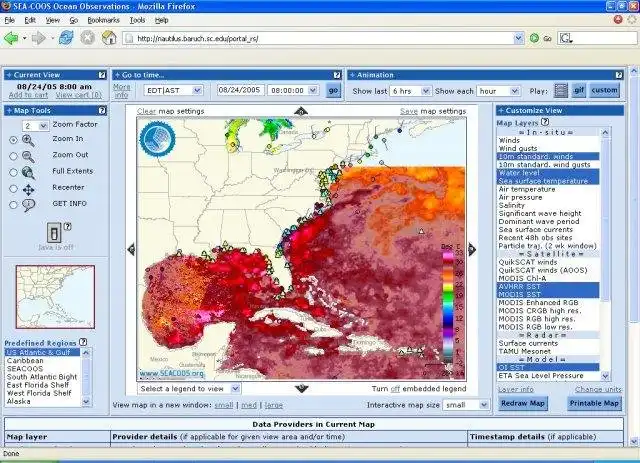Click the GET INFO speech bubble icon
This screenshot has width=640, height=463.
pos(28,205)
